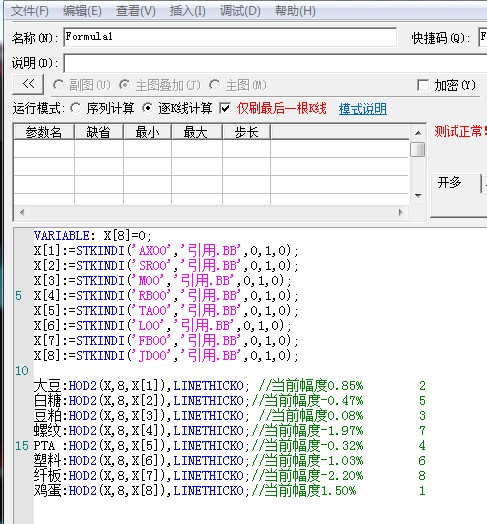Click the 快捷码 shortcut code field
Screen dimensions: 487x524
483,37
